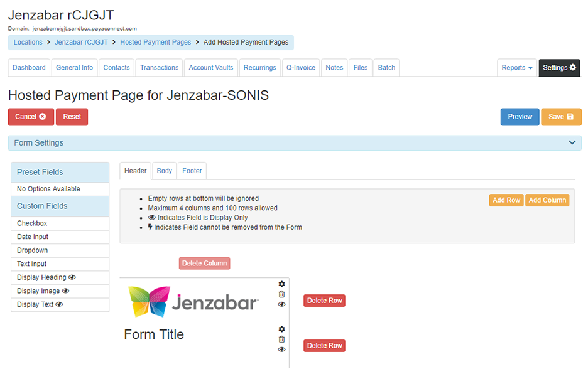The width and height of the screenshot is (588, 379).
Task: Go to the Transactions tab
Action: pos(160,68)
